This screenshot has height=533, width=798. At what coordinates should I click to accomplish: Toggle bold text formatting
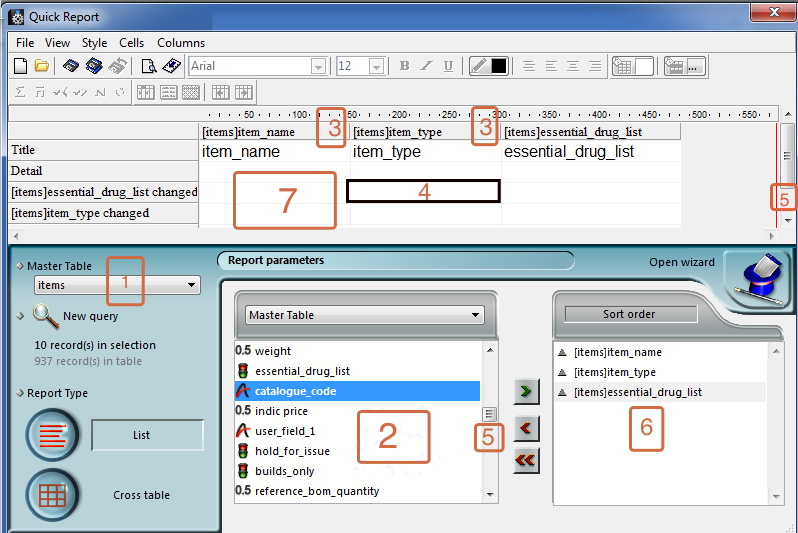pyautogui.click(x=404, y=66)
